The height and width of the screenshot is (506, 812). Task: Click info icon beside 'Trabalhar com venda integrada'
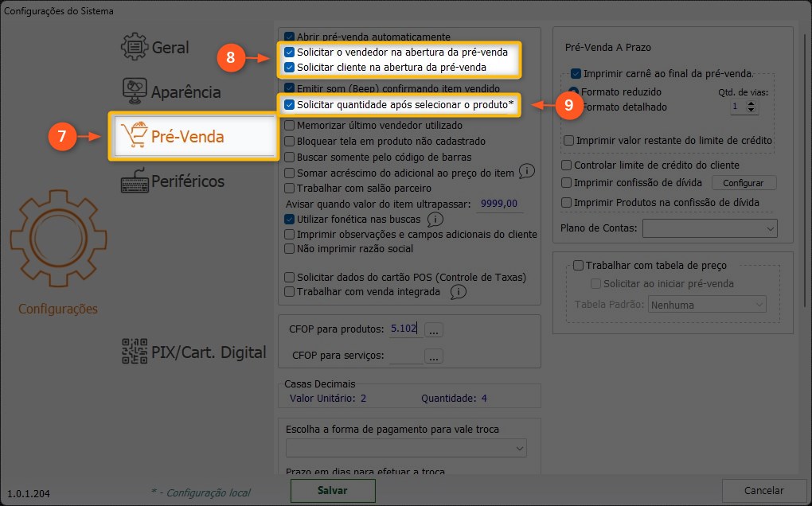457,292
